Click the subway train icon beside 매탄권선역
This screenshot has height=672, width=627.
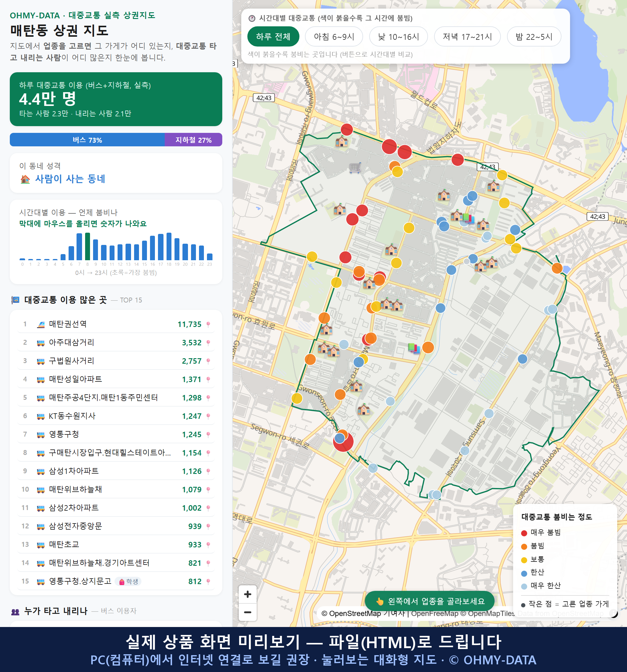coord(40,325)
